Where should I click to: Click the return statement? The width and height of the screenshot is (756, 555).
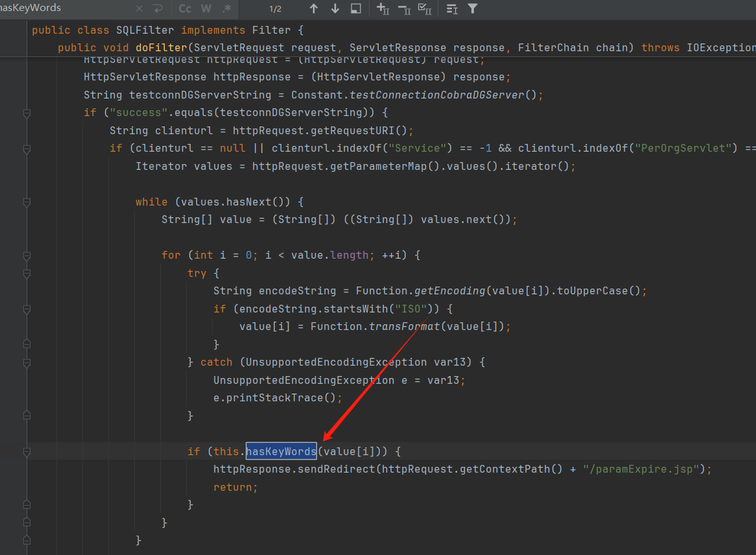(x=235, y=487)
